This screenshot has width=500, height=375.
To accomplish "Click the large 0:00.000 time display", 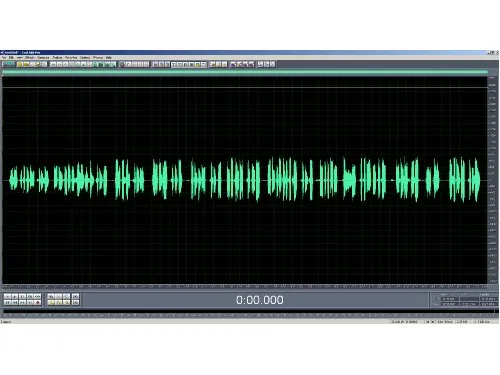I will point(260,300).
